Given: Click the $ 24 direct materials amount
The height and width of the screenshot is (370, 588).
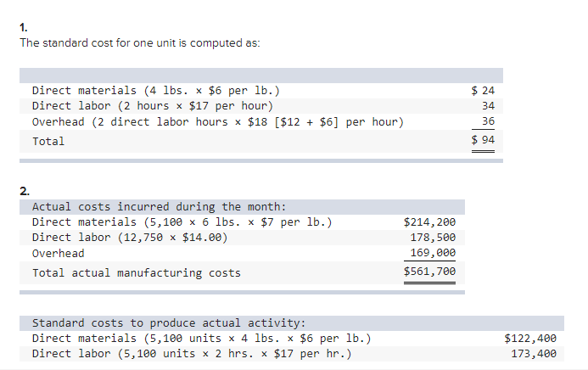Looking at the screenshot, I should (483, 91).
